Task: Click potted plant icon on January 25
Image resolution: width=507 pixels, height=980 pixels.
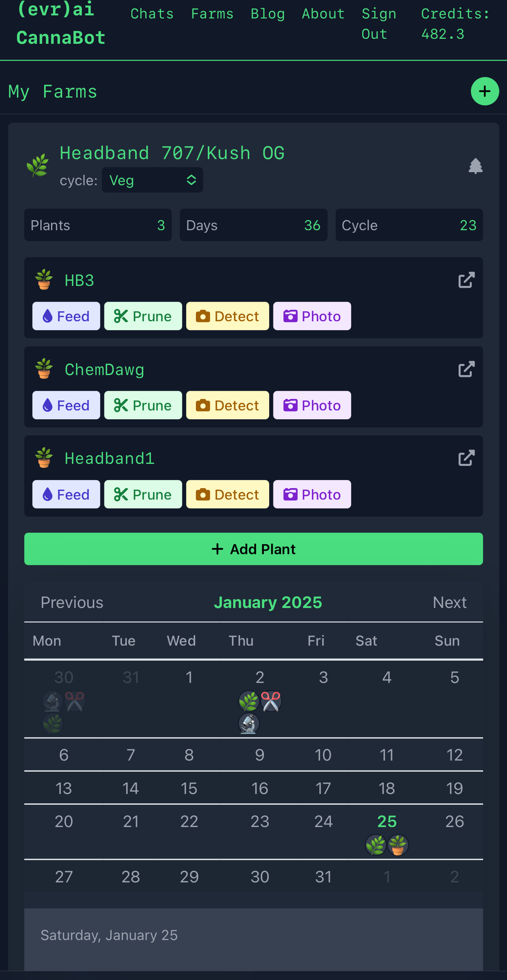Action: point(398,845)
